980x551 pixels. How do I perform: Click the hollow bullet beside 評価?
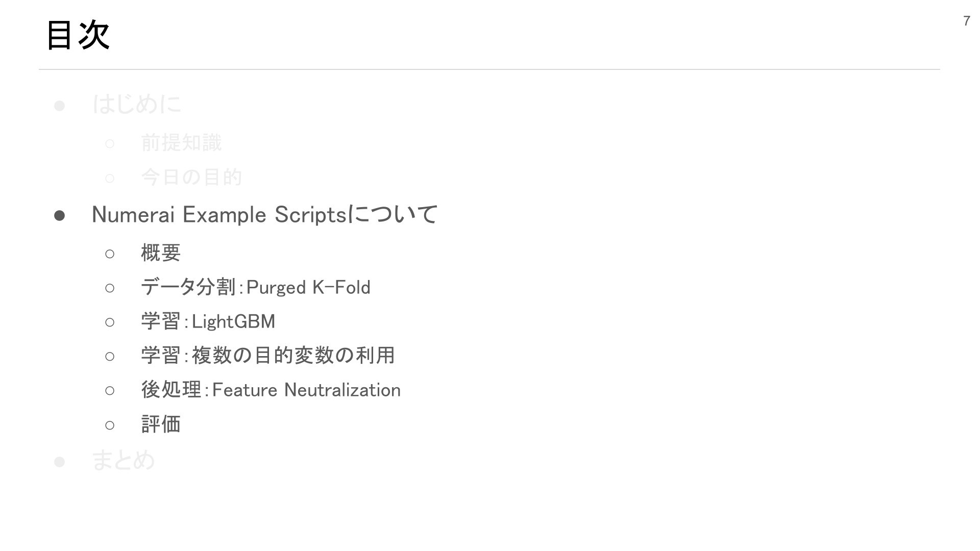[x=110, y=425]
